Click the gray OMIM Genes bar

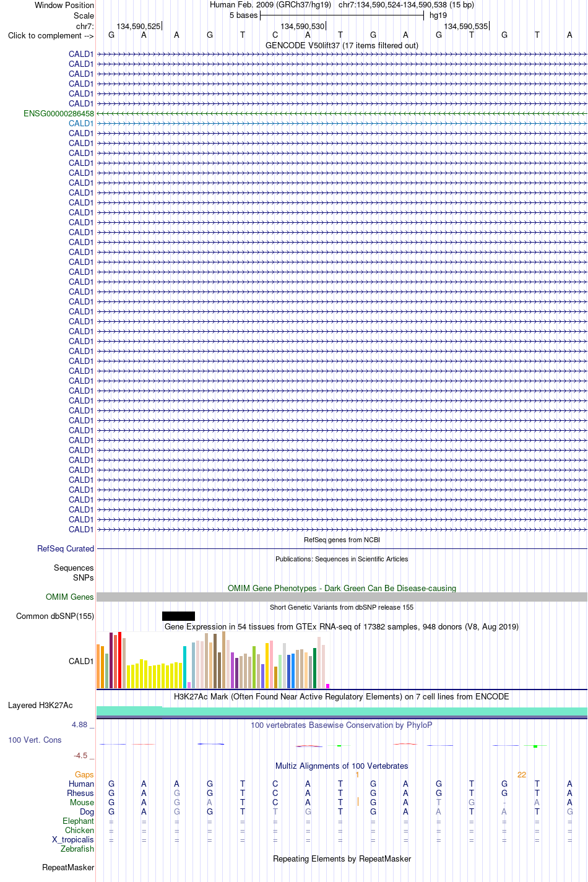click(x=342, y=597)
